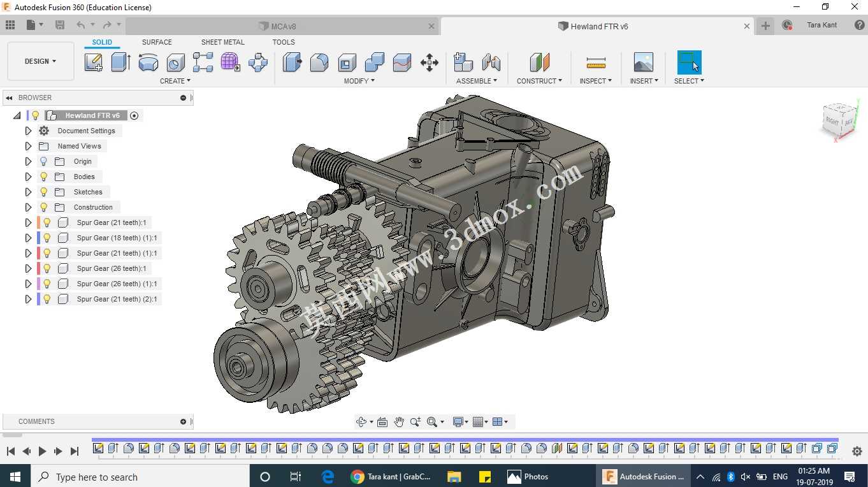
Task: Open the CREATE dropdown menu
Action: 175,81
